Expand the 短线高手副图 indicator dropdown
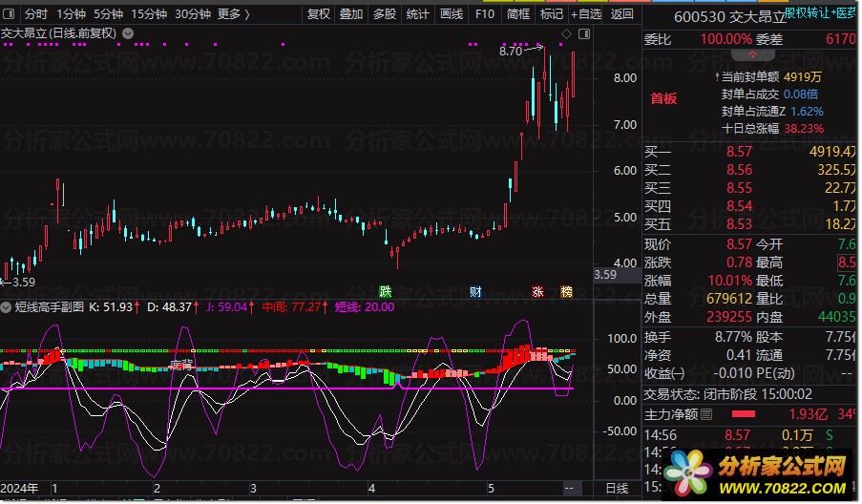This screenshot has height=504, width=862. tap(6, 307)
